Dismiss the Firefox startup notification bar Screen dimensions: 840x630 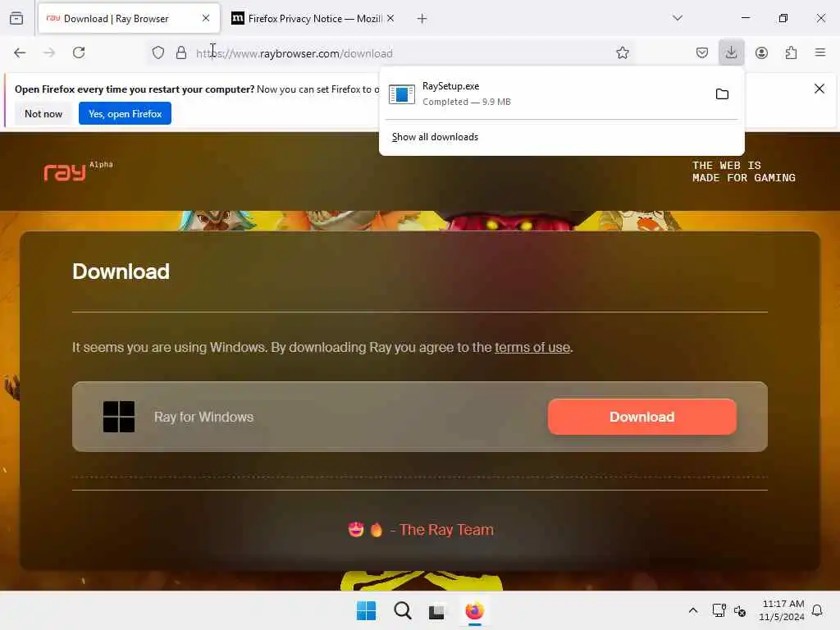[x=819, y=89]
